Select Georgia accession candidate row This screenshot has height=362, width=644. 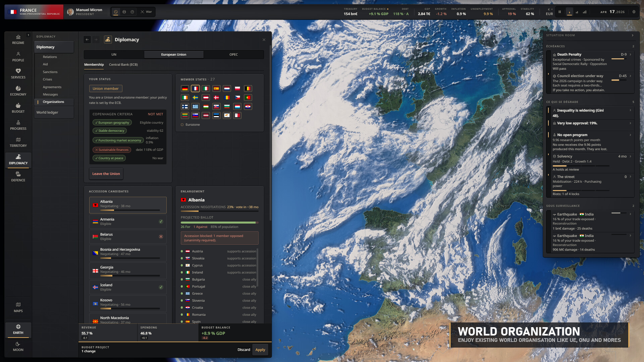(128, 271)
